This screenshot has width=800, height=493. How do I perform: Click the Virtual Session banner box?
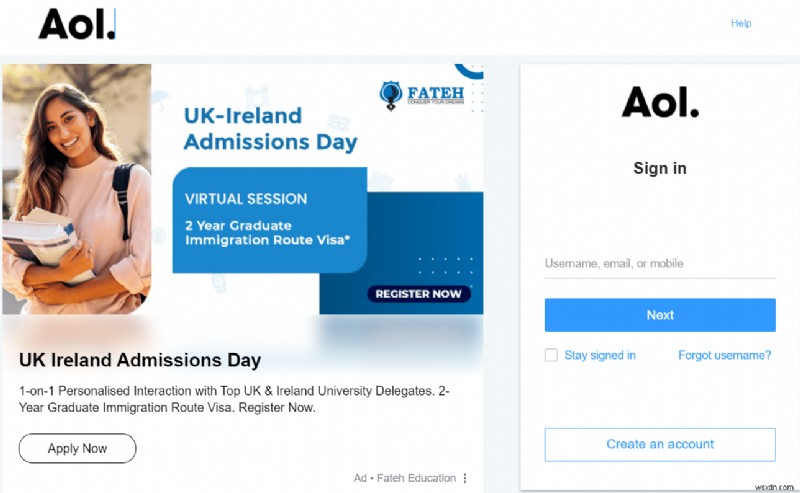tap(270, 220)
